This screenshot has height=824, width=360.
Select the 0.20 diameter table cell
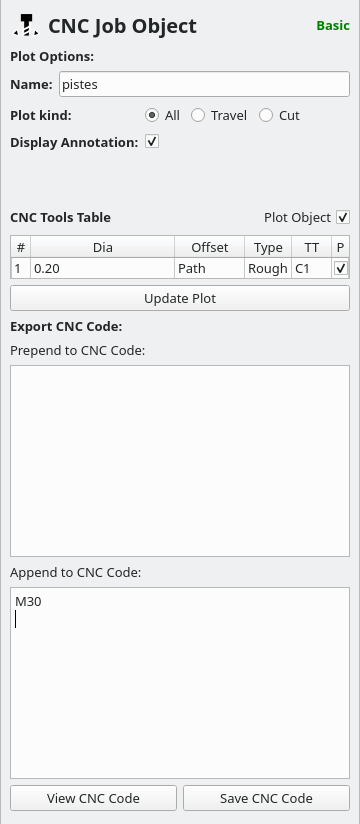click(x=102, y=268)
